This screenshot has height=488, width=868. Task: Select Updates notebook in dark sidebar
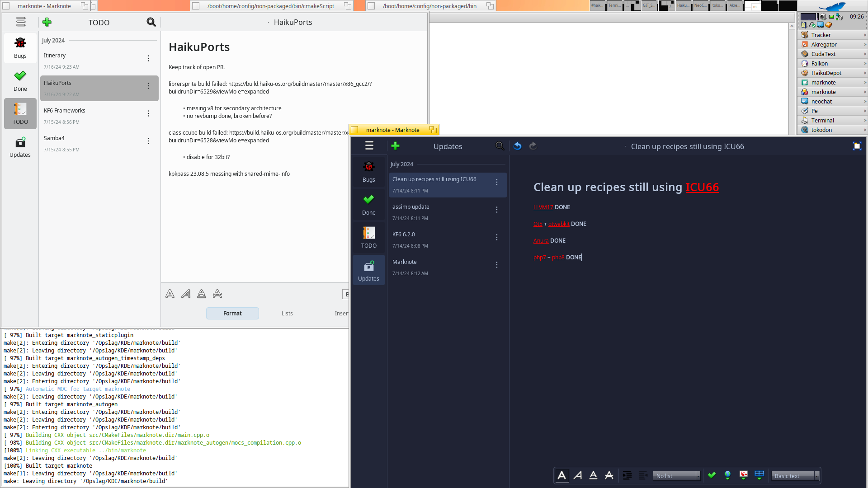point(369,271)
